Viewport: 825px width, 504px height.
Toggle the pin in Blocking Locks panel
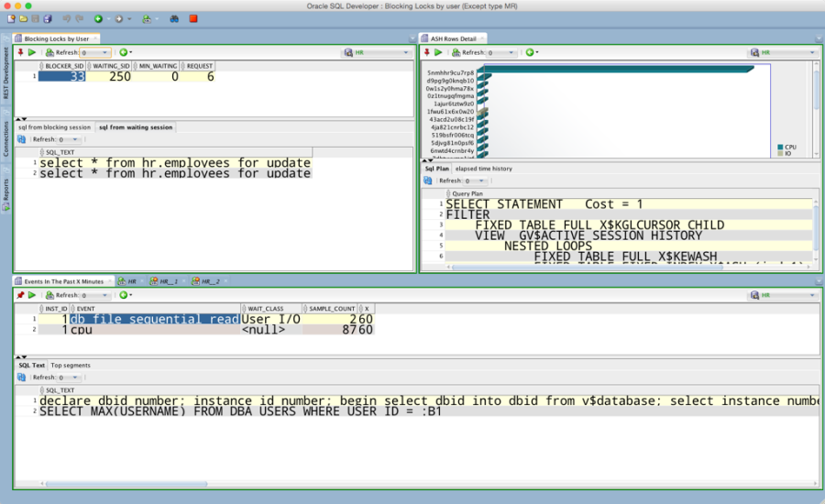[x=20, y=53]
